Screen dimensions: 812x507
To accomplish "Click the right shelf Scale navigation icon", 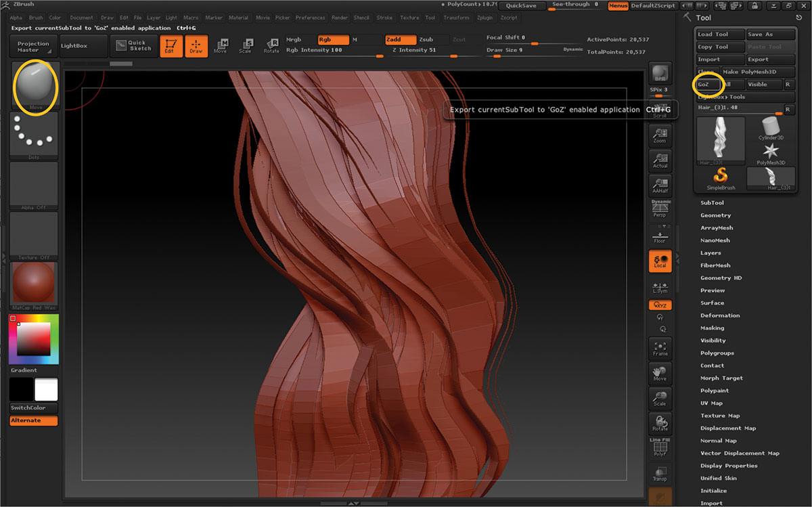I will point(660,397).
